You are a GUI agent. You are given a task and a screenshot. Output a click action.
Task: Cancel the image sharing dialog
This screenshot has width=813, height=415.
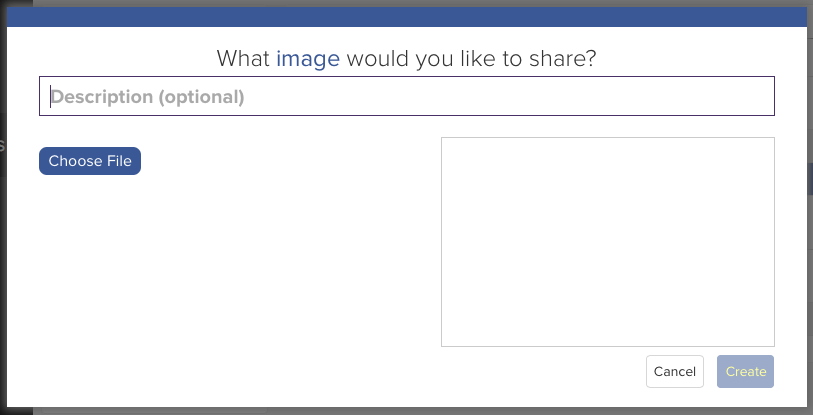[675, 371]
